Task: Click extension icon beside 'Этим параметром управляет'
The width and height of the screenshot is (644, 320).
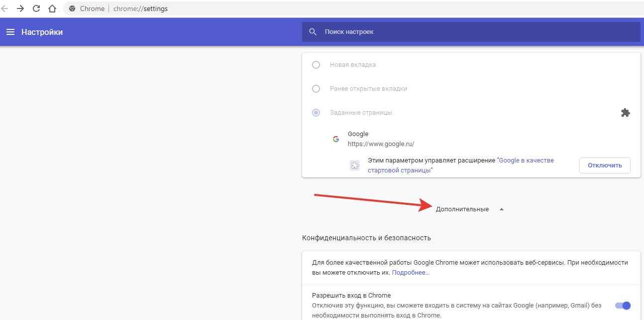Action: [x=355, y=165]
